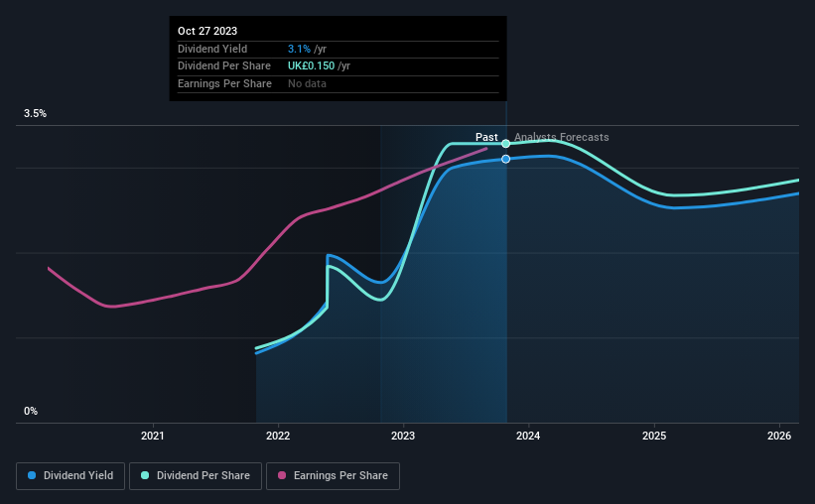The width and height of the screenshot is (815, 504).
Task: Click the Past label on the chart
Action: [x=486, y=137]
